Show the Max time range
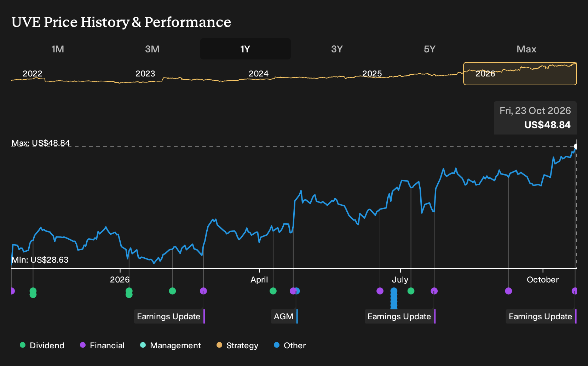588x366 pixels. click(x=526, y=49)
